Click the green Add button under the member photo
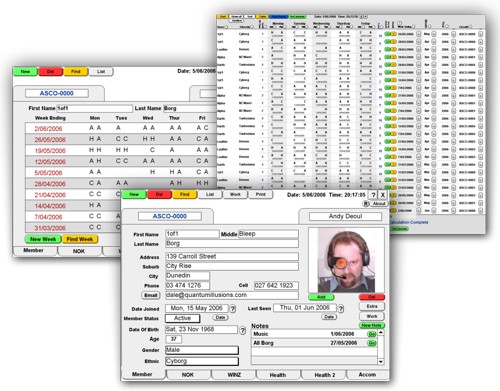The width and height of the screenshot is (500, 391). pos(321,297)
